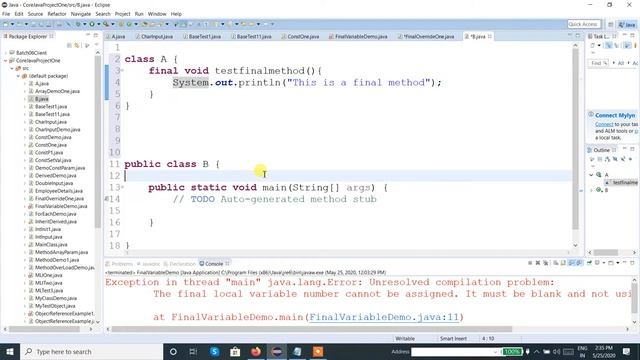Click the New file toolbar icon
Image resolution: width=640 pixels, height=360 pixels.
[6, 24]
